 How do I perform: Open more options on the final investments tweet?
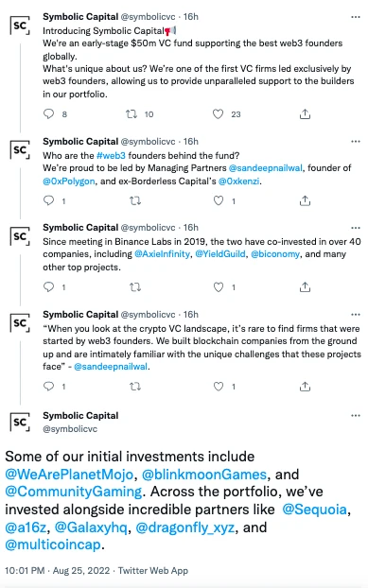[356, 416]
